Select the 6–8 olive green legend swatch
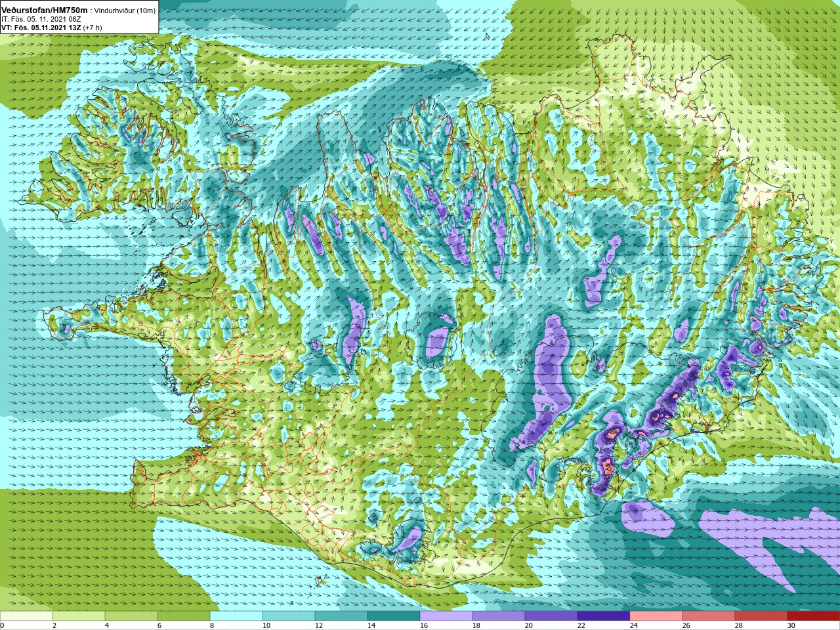Screen dimensions: 840x630 click(x=184, y=616)
